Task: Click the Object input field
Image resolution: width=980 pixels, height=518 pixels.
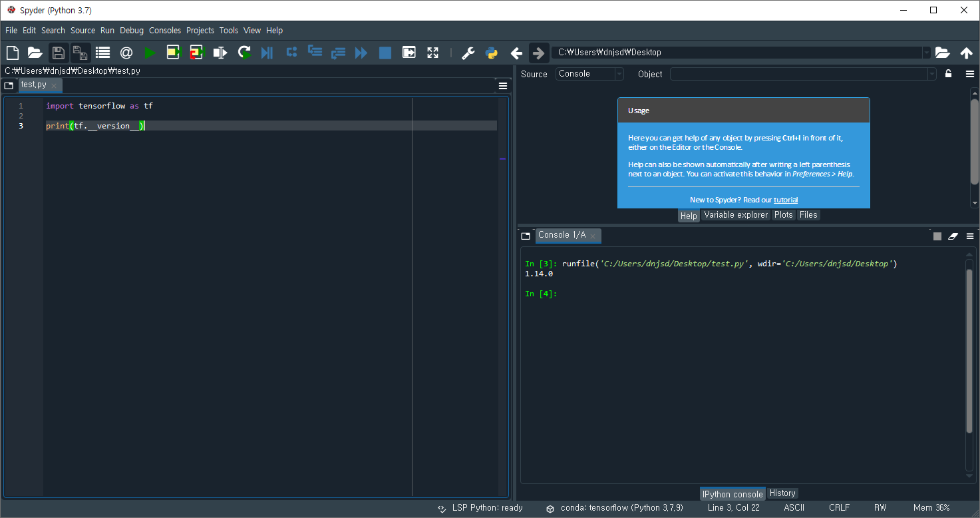Action: tap(798, 74)
